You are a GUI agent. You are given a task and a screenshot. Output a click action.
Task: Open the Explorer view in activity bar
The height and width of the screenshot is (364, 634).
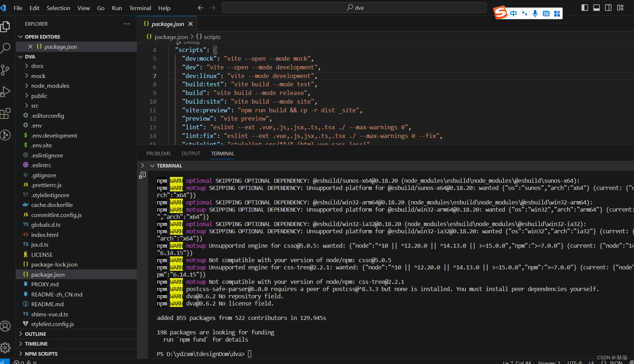pyautogui.click(x=5, y=26)
